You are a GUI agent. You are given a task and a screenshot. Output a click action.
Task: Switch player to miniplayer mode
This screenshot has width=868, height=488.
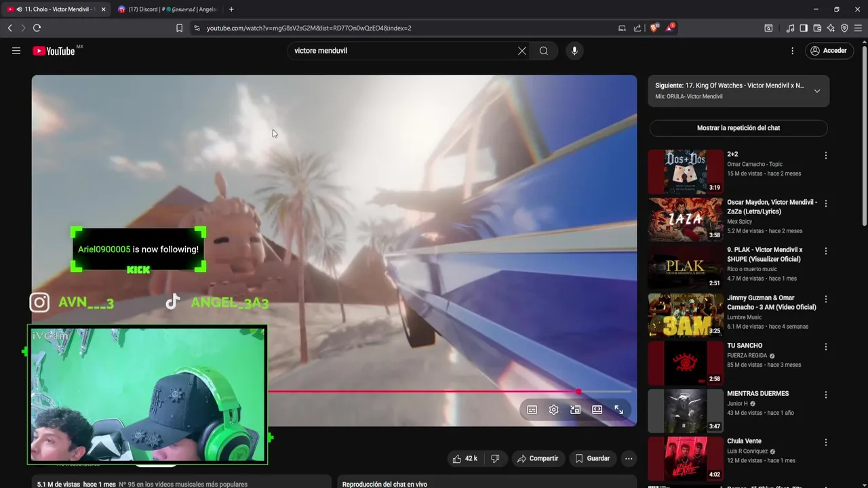[x=576, y=409]
